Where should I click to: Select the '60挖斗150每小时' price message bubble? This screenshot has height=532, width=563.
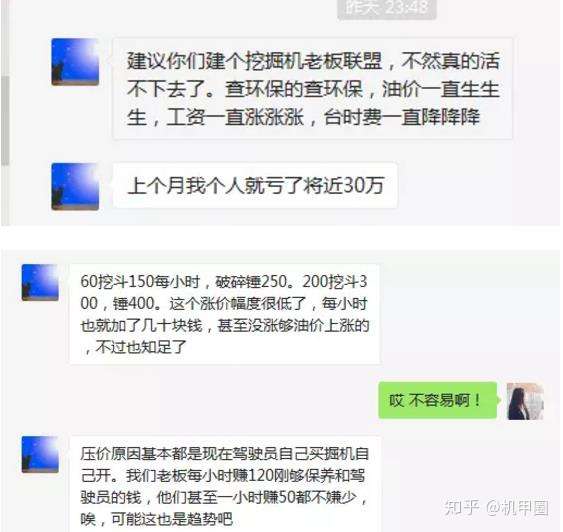[x=225, y=314]
